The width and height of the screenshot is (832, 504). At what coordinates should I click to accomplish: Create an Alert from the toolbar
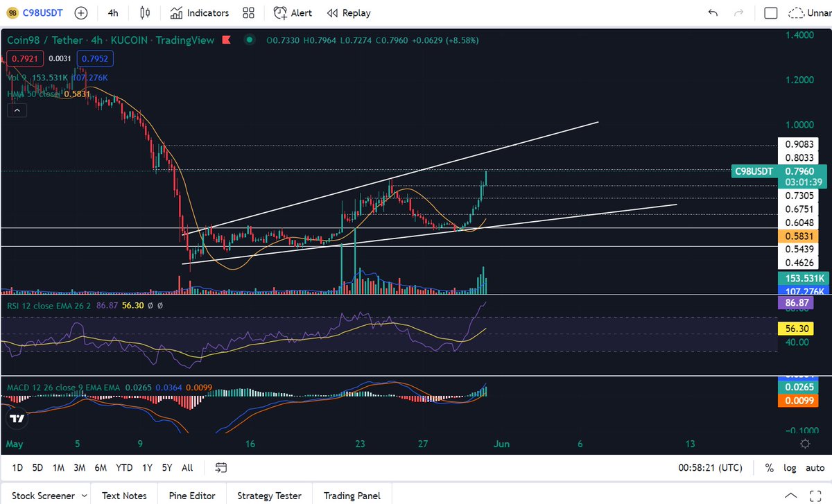[x=293, y=12]
